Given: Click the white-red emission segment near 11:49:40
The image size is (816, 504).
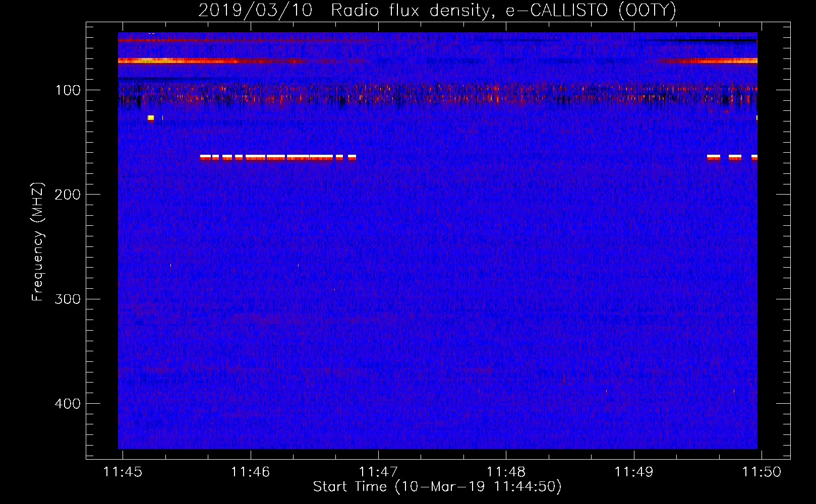Looking at the screenshot, I should (x=714, y=157).
